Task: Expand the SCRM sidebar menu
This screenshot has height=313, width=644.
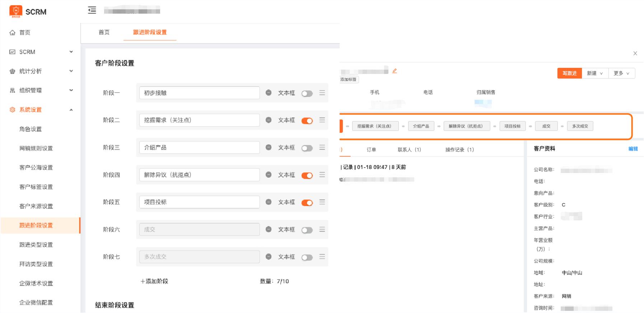Action: tap(71, 52)
